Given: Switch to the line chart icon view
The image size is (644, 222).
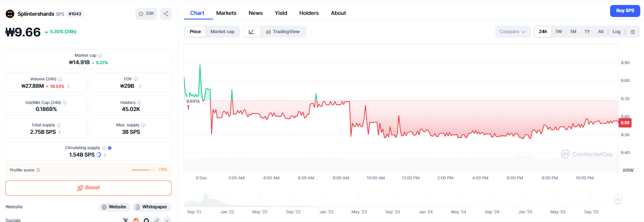Looking at the screenshot, I should [x=252, y=32].
